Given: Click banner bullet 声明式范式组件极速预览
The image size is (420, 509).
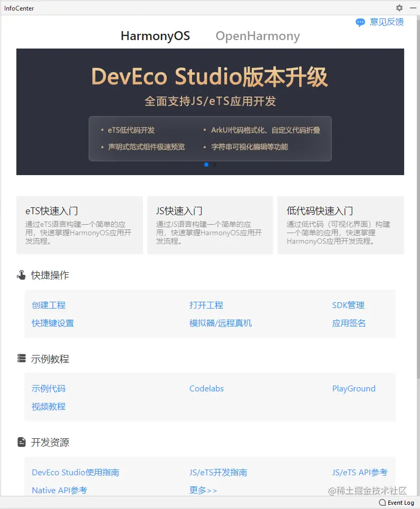Looking at the screenshot, I should (x=146, y=147).
